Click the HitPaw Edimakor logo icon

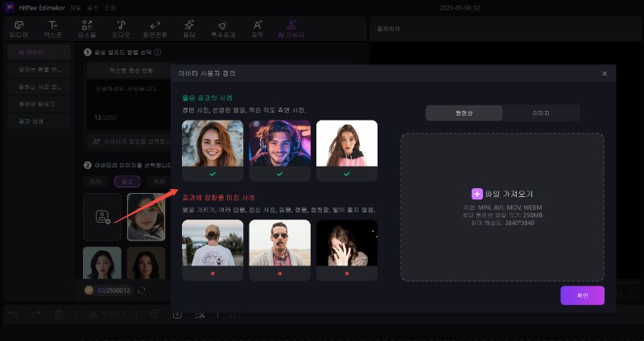10,7
